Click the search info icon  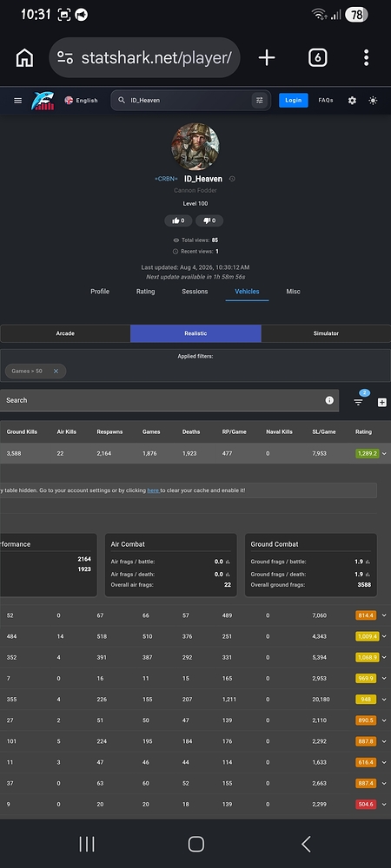[x=329, y=400]
